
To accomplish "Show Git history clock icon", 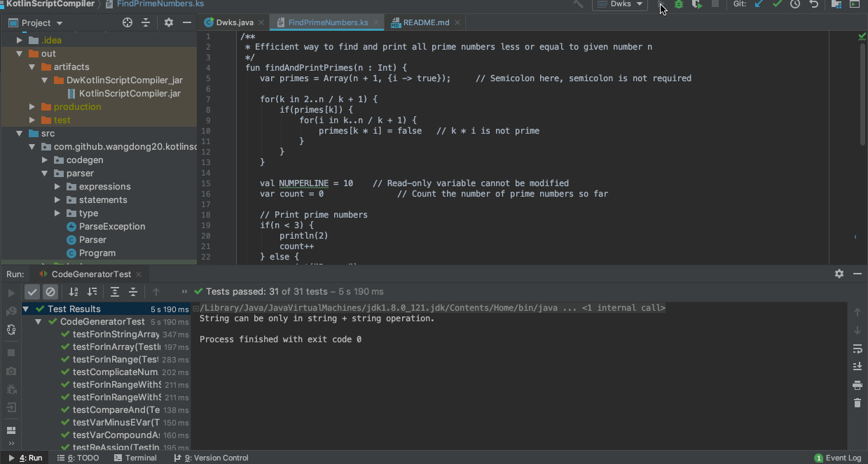I will [x=795, y=4].
